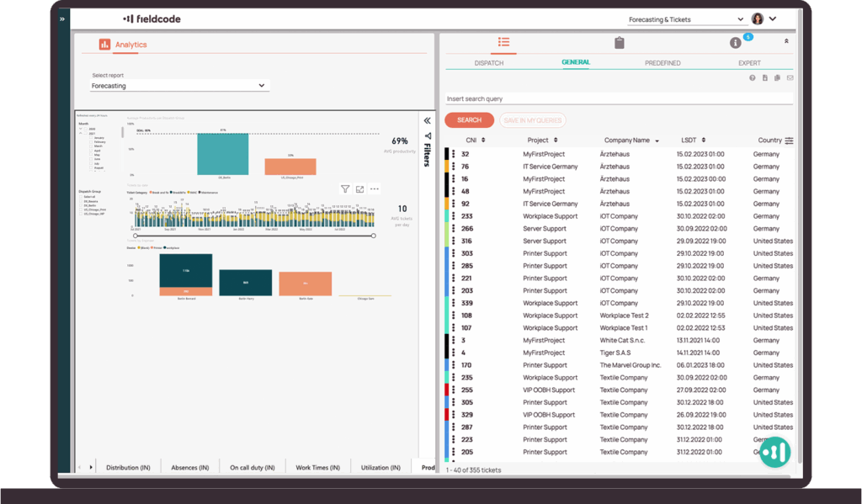Click the clipboard icon in right panel
Viewport: 862px width, 504px height.
point(619,42)
